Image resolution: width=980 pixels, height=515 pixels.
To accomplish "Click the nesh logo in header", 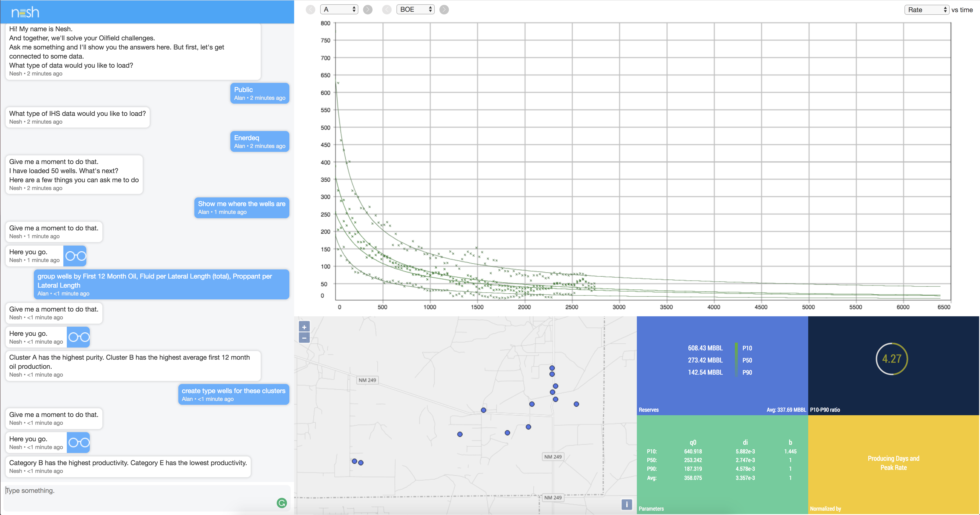I will (x=25, y=13).
